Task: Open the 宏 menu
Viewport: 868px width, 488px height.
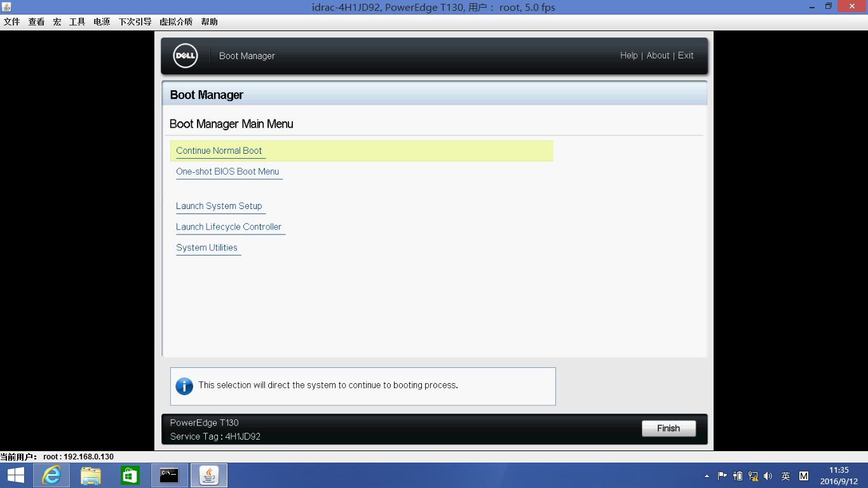Action: (x=57, y=22)
